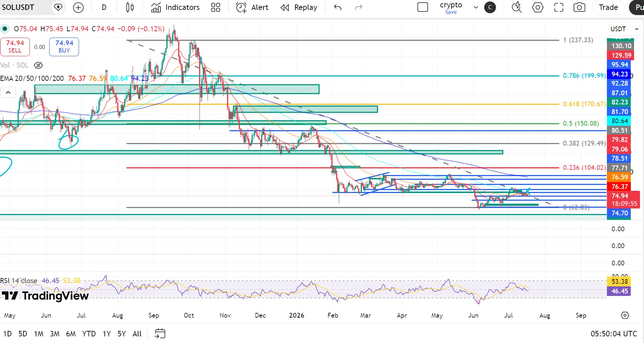
Task: Open the Indicators button
Action: (x=175, y=7)
